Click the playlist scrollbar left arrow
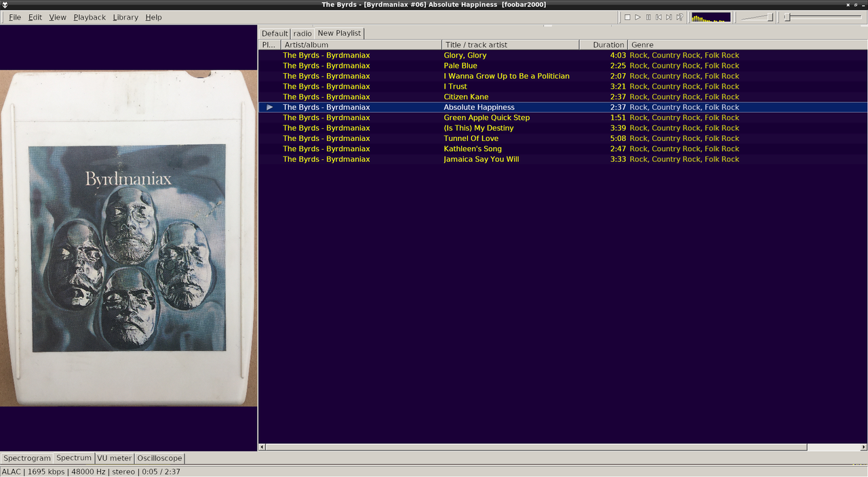Image resolution: width=868 pixels, height=477 pixels. [262, 447]
